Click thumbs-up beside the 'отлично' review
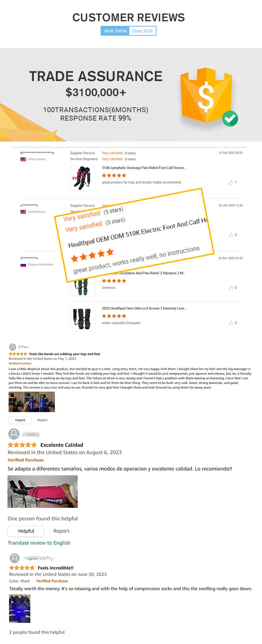This screenshot has width=262, height=644. point(231,288)
